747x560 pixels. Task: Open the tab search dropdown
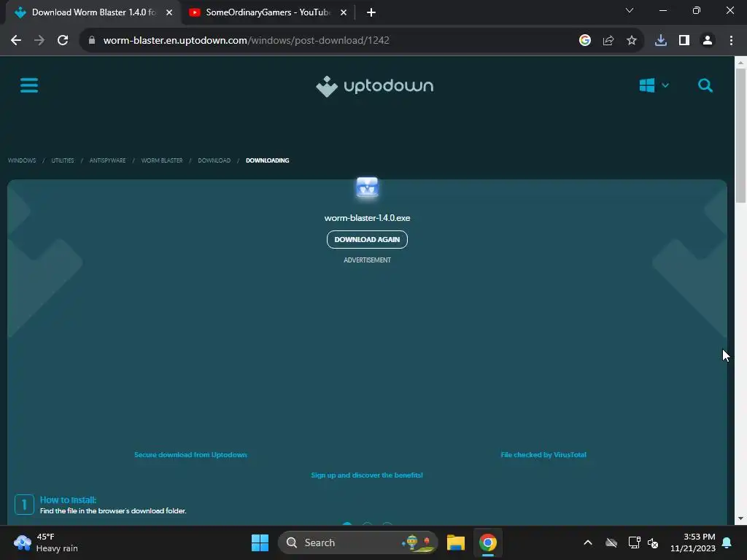pyautogui.click(x=630, y=10)
